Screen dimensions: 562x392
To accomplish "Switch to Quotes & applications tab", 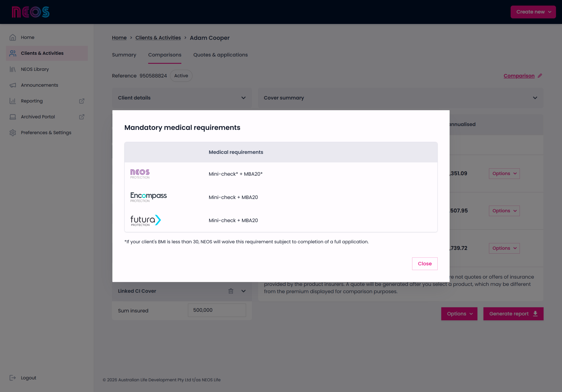I will point(221,55).
